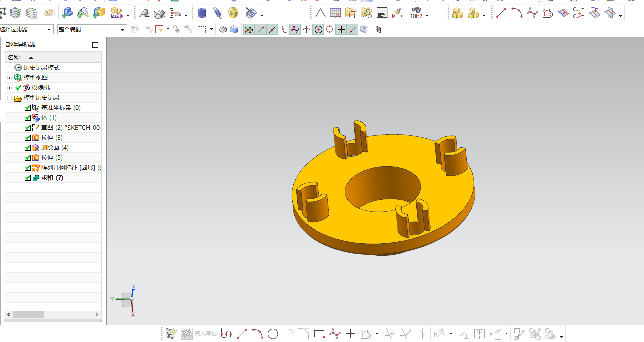Uncheck the 求和 (7) feature checkbox
Screen dimensions: 644x342
[28, 178]
